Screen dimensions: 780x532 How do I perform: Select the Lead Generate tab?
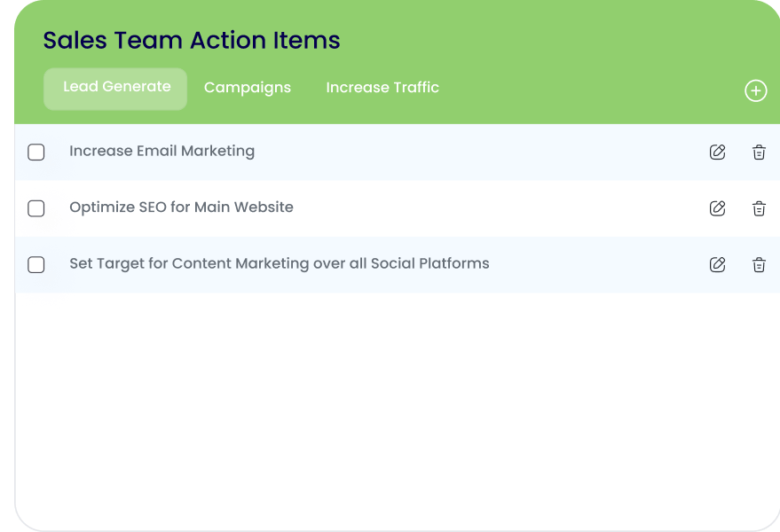coord(116,88)
